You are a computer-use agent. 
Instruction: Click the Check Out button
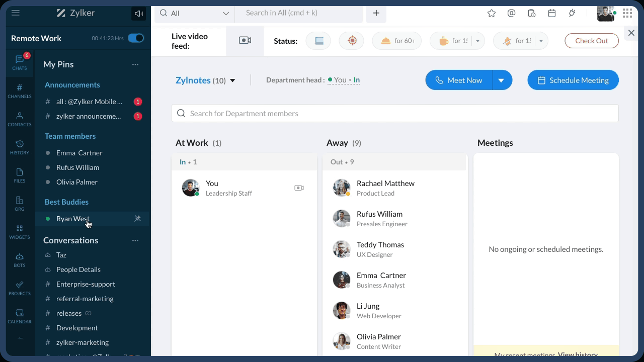tap(591, 41)
